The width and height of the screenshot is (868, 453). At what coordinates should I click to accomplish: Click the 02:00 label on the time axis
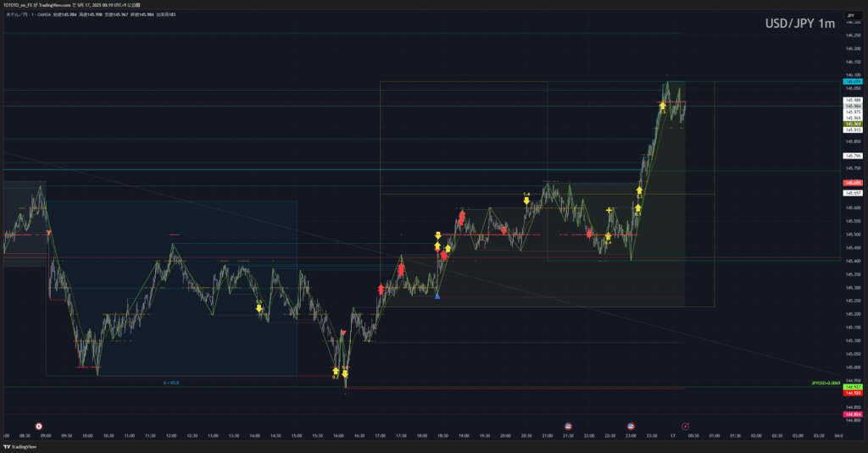click(756, 436)
